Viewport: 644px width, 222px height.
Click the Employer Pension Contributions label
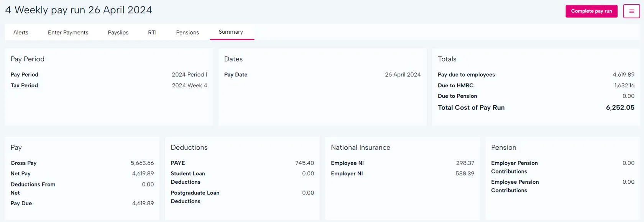(514, 167)
